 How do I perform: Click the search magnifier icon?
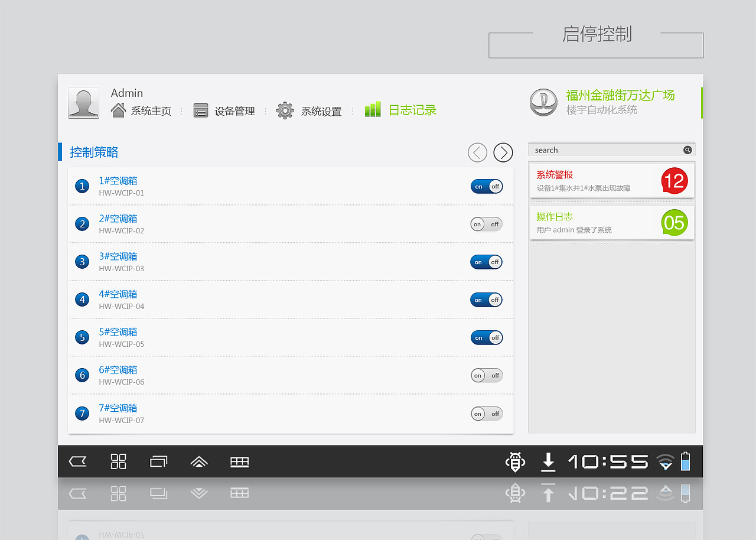(687, 150)
